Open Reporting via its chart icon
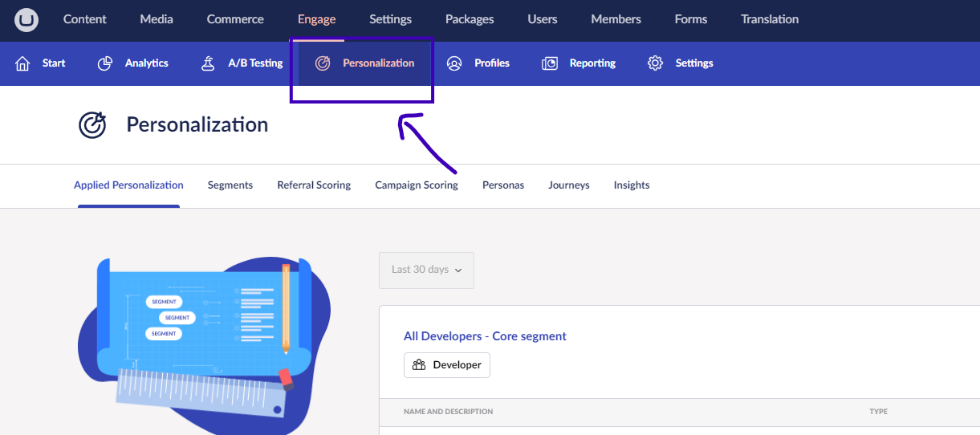This screenshot has width=980, height=435. 550,63
